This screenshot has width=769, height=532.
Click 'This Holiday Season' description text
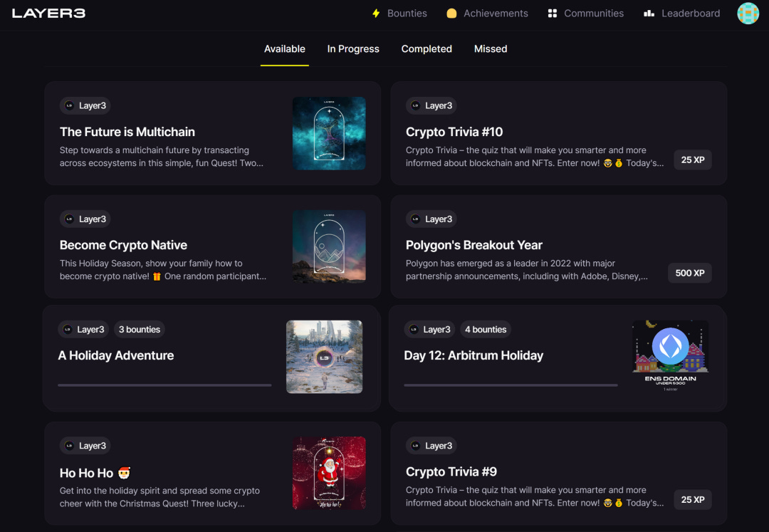point(163,270)
